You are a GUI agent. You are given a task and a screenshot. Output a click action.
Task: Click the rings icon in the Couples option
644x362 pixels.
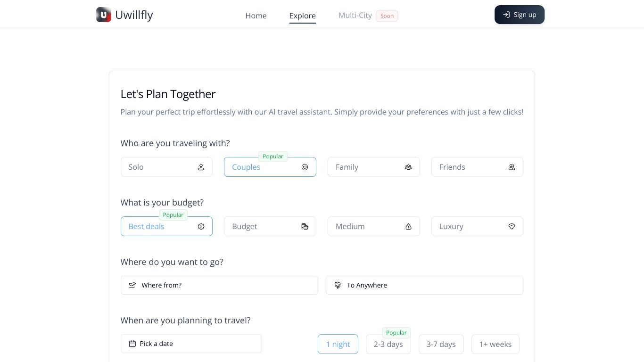click(305, 167)
